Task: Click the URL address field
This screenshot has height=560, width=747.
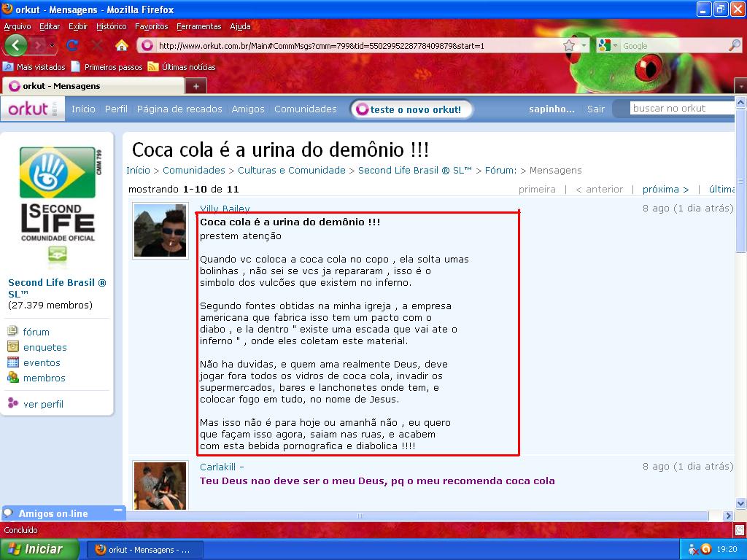Action: 359,46
